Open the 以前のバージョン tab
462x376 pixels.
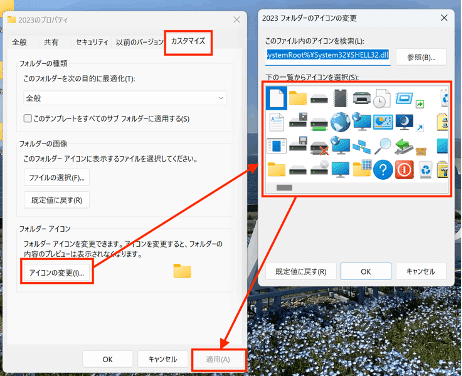(x=139, y=42)
